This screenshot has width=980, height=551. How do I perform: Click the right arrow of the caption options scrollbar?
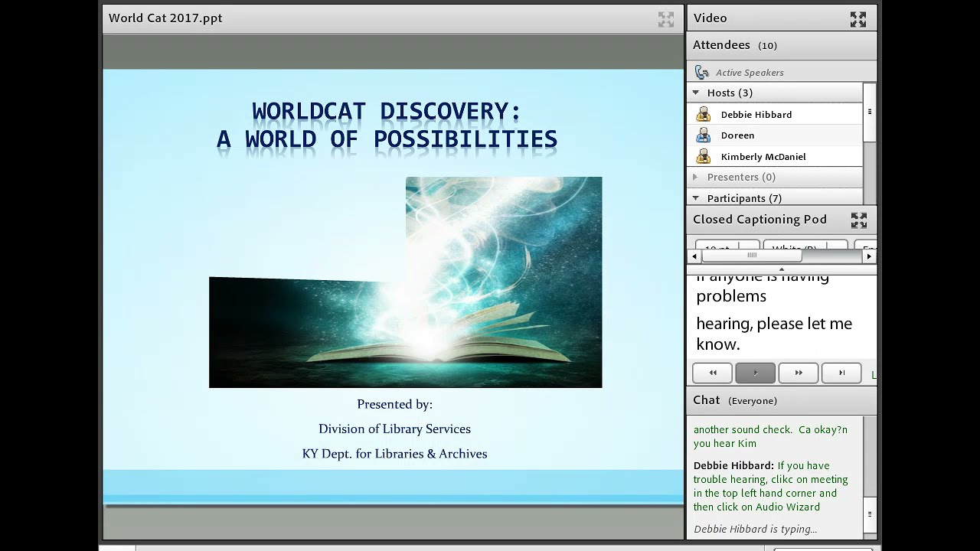(x=869, y=256)
